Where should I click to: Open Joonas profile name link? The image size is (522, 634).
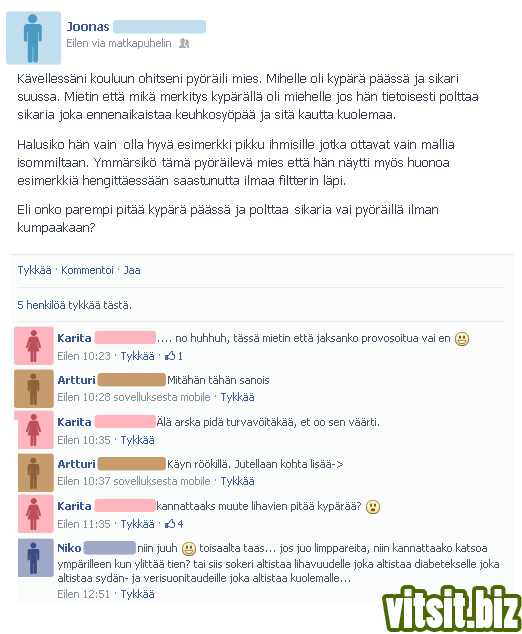(x=88, y=27)
